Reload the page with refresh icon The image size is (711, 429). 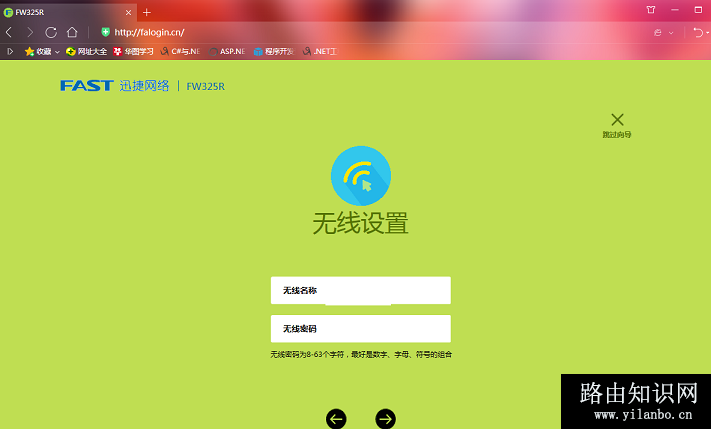51,32
